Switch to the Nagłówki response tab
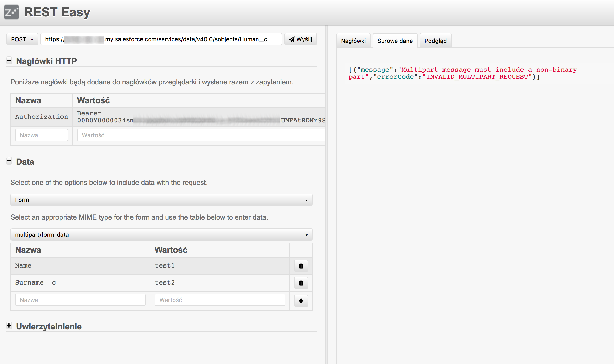Screen dimensions: 614x364 [x=353, y=41]
